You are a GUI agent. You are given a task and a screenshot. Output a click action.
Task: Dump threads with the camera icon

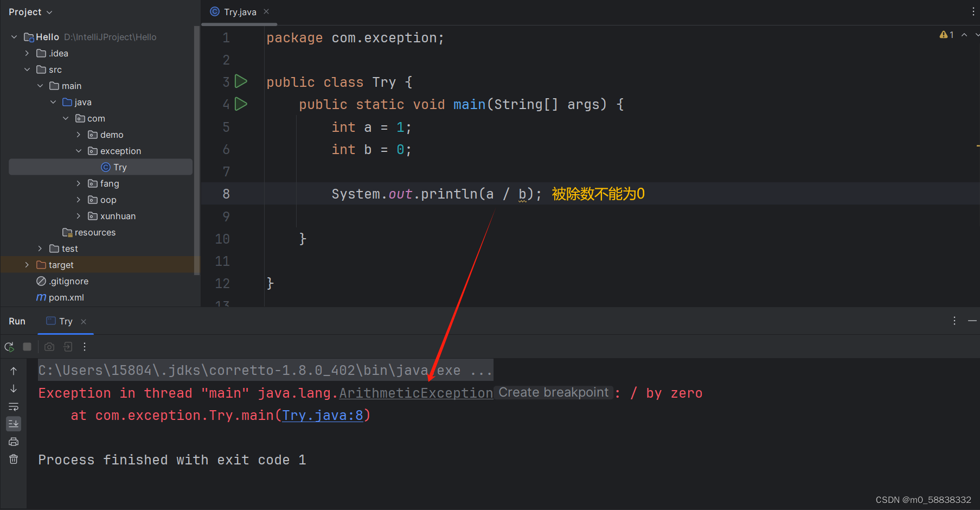click(x=49, y=347)
